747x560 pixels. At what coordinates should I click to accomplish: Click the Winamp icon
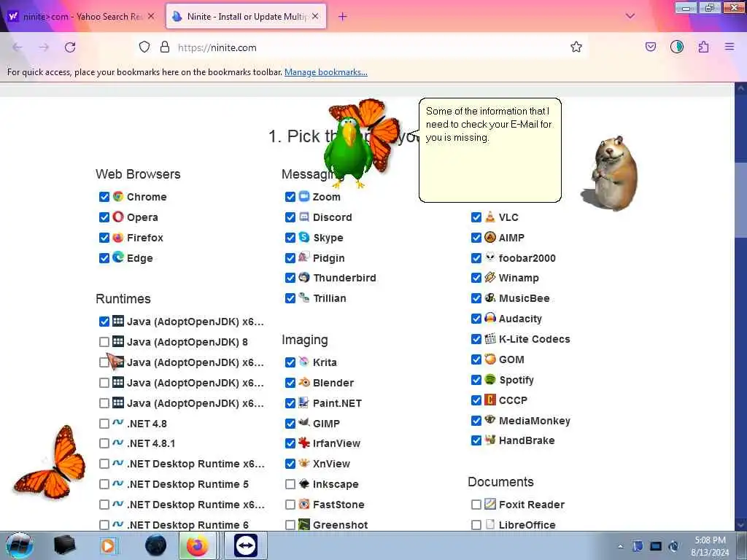tap(490, 278)
